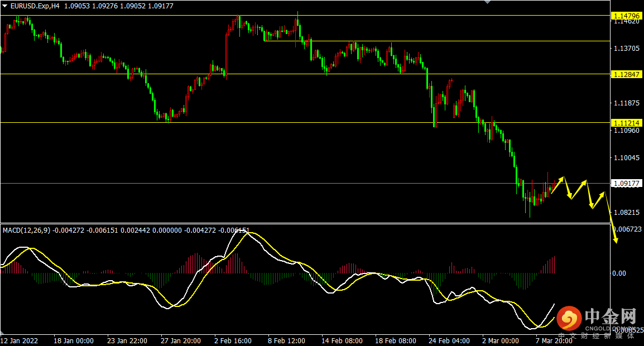Click the MACD(12,26,9) indicator label
Viewport: 644px width, 346px height.
click(27, 229)
